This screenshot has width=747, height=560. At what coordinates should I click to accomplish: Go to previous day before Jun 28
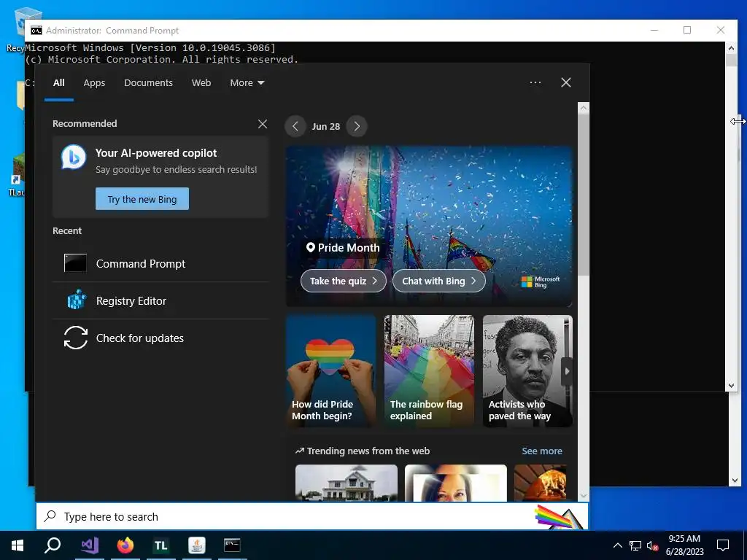click(295, 126)
